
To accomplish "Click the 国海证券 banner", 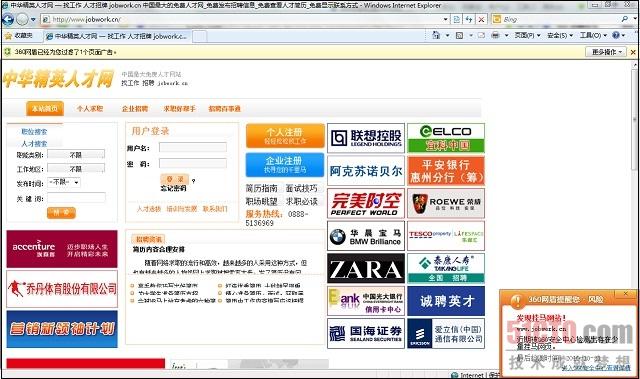I will tap(366, 333).
